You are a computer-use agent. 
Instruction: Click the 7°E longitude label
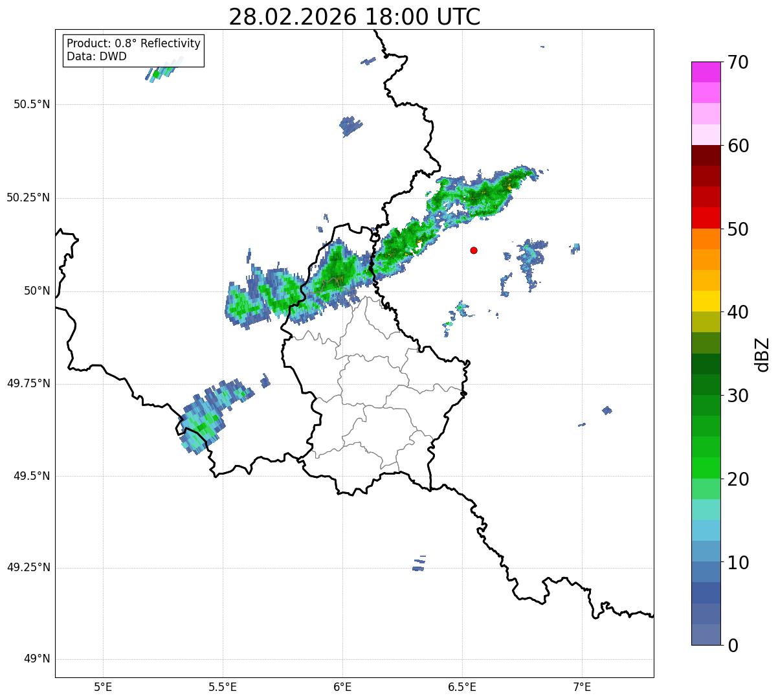point(582,686)
